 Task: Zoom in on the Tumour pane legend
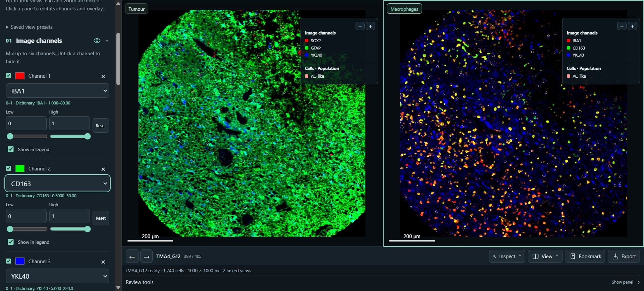click(x=370, y=26)
